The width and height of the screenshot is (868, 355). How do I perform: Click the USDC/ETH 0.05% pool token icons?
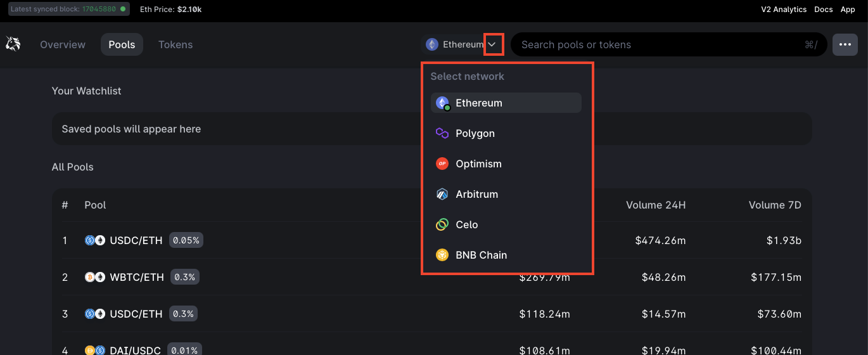[95, 240]
